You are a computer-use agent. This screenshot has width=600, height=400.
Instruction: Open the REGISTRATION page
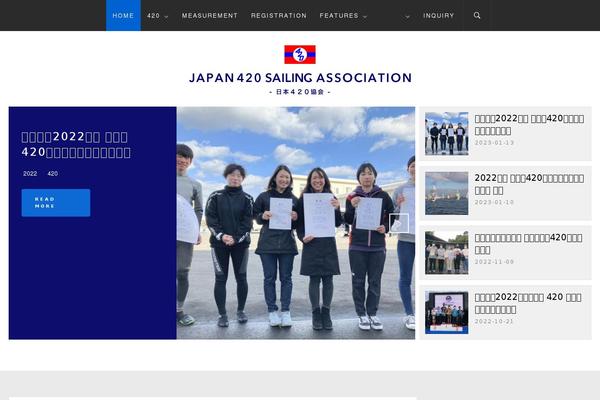pos(279,16)
